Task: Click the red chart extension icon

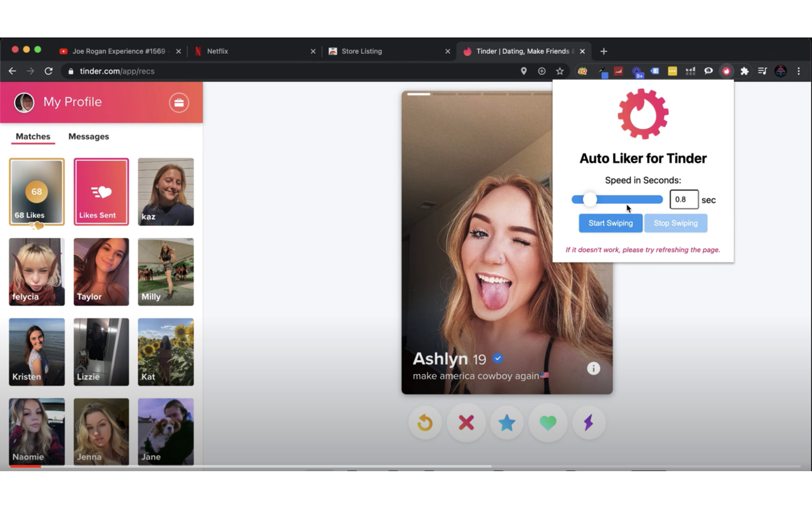Action: coord(618,71)
